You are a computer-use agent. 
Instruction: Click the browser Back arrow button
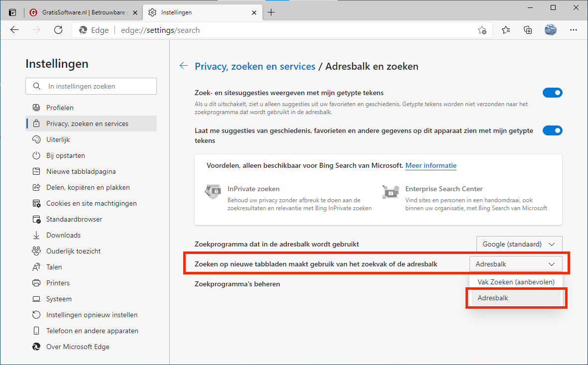tap(14, 30)
